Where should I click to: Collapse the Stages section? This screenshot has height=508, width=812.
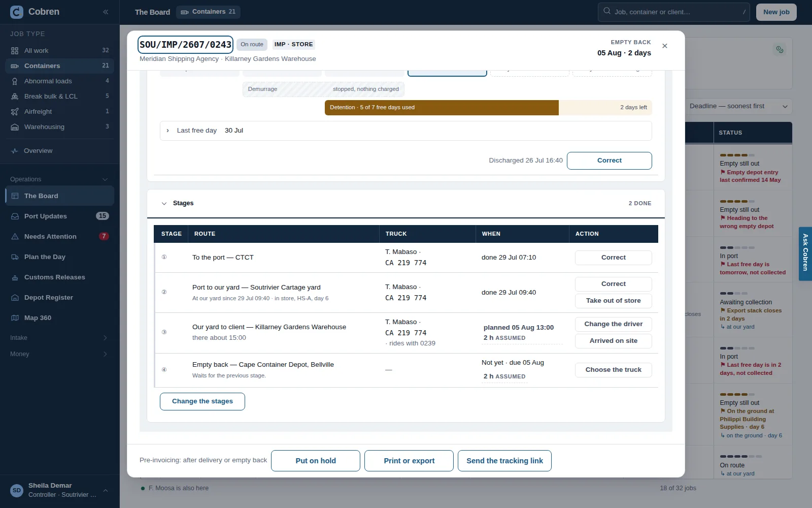[x=164, y=203]
